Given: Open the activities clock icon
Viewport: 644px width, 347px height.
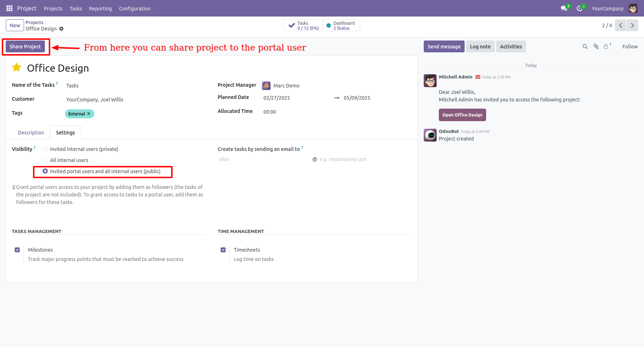Looking at the screenshot, I should click(579, 9).
